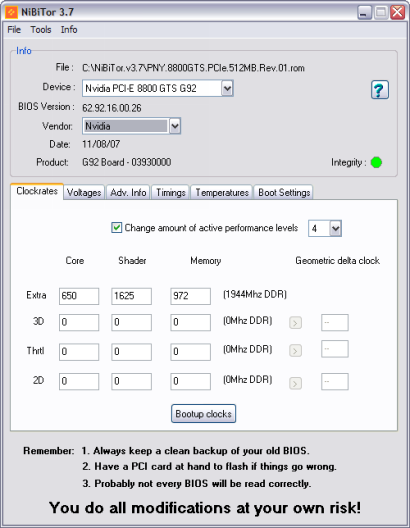Switch to the Temperatures tab
Viewport: 410px width, 528px height.
(x=222, y=192)
